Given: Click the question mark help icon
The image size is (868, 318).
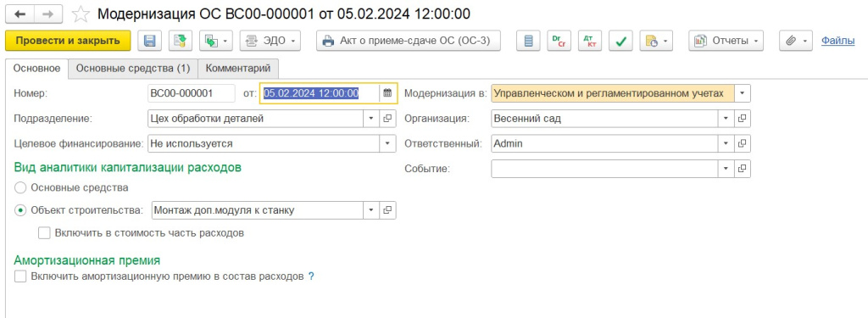Looking at the screenshot, I should click(311, 276).
